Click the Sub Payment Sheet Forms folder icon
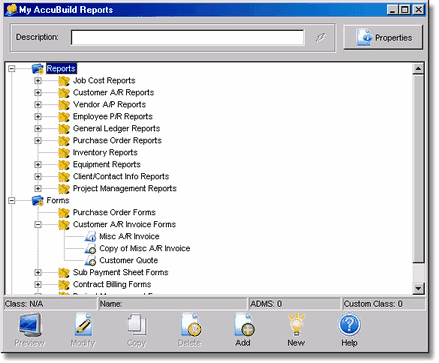Screen dimensions: 439x363 point(64,273)
